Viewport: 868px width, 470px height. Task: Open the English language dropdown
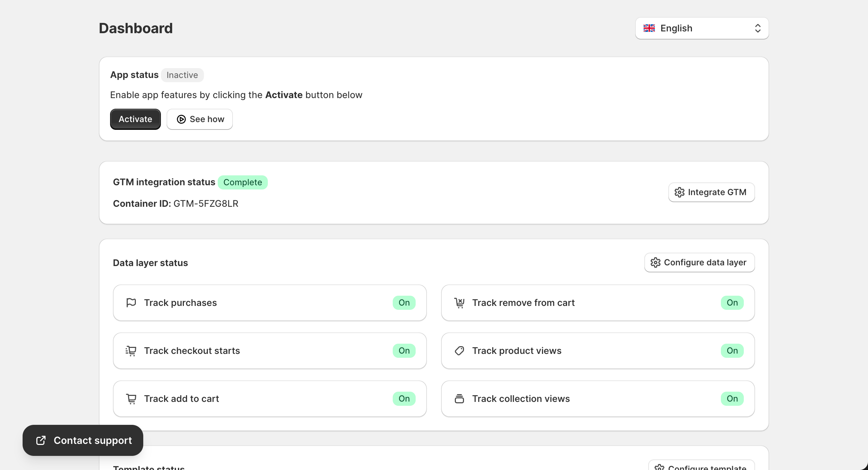pos(701,28)
